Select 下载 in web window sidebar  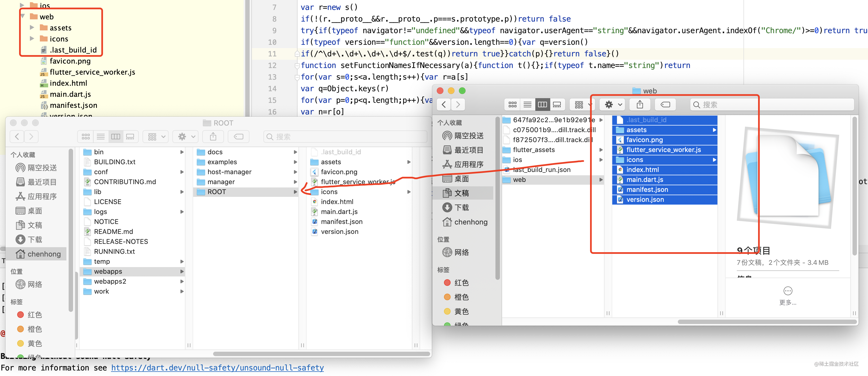coord(456,208)
